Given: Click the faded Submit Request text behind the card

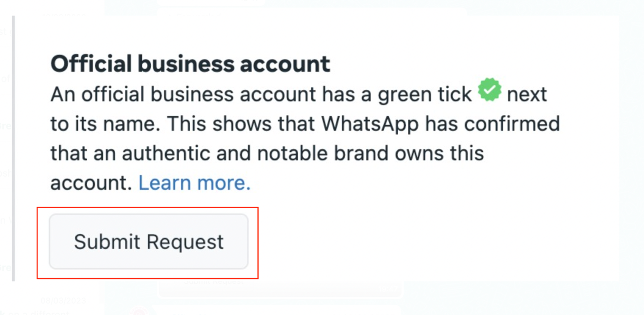Looking at the screenshot, I should pyautogui.click(x=214, y=281).
